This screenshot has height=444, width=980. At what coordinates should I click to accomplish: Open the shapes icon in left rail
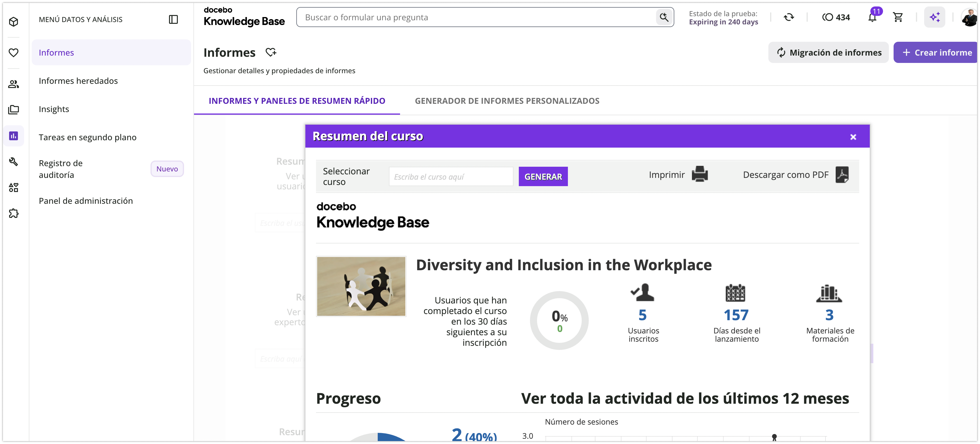pos(14,188)
